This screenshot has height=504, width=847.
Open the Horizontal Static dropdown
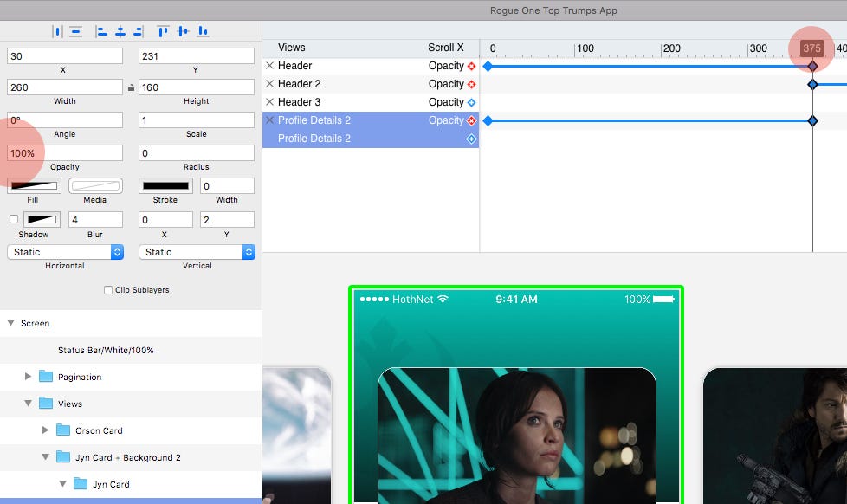tap(65, 252)
